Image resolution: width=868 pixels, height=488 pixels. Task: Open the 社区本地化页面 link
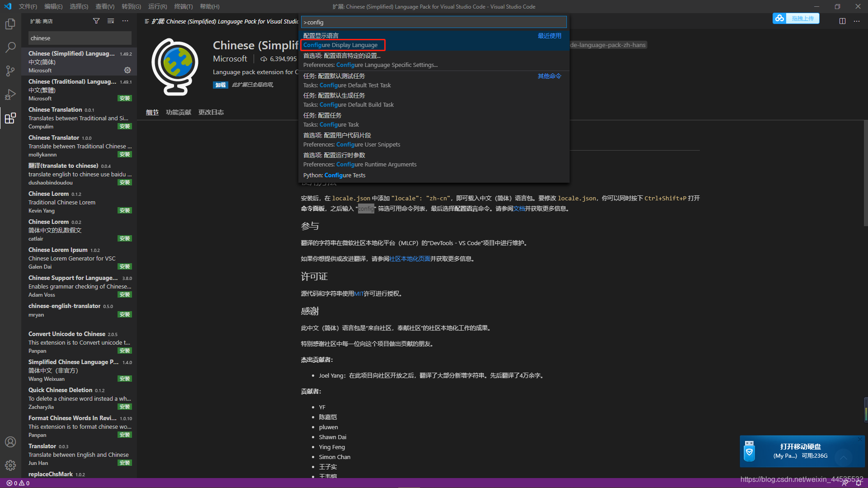[x=410, y=259]
